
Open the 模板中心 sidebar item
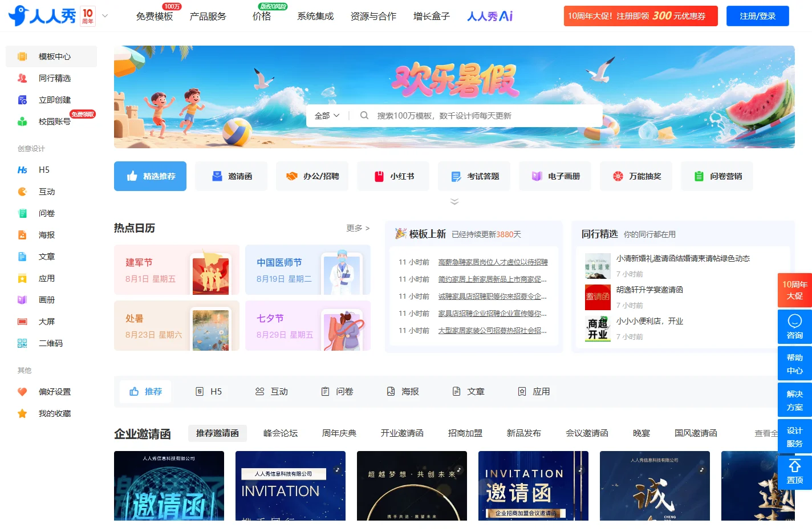click(51, 56)
